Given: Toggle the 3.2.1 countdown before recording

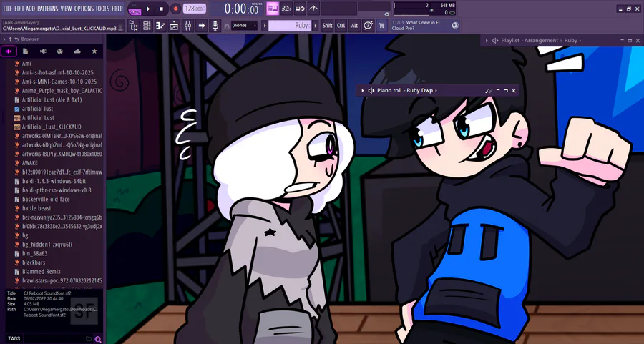Looking at the screenshot, I should click(286, 8).
